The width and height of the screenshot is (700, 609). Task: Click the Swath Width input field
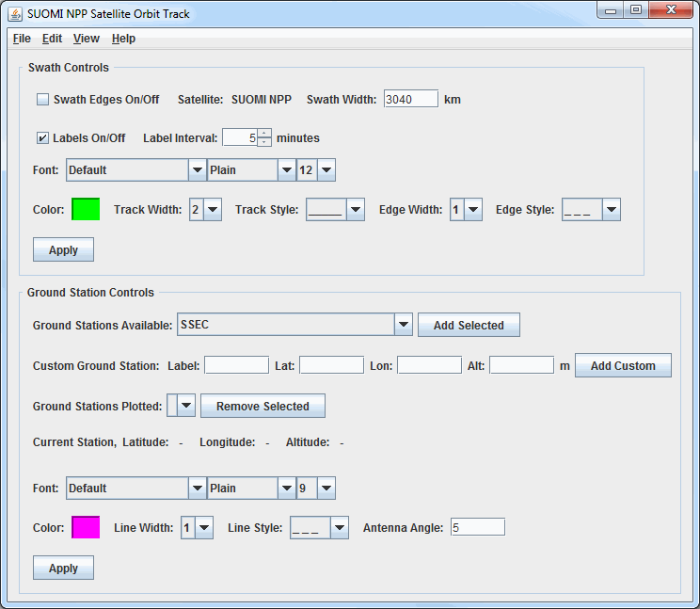click(411, 99)
